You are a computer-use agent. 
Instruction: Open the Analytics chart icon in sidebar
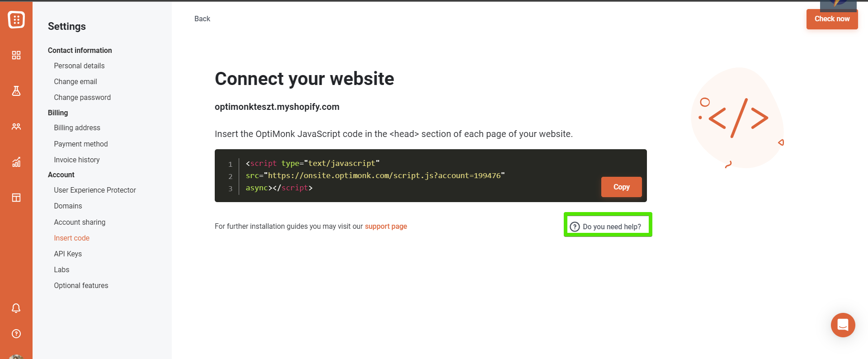click(16, 162)
